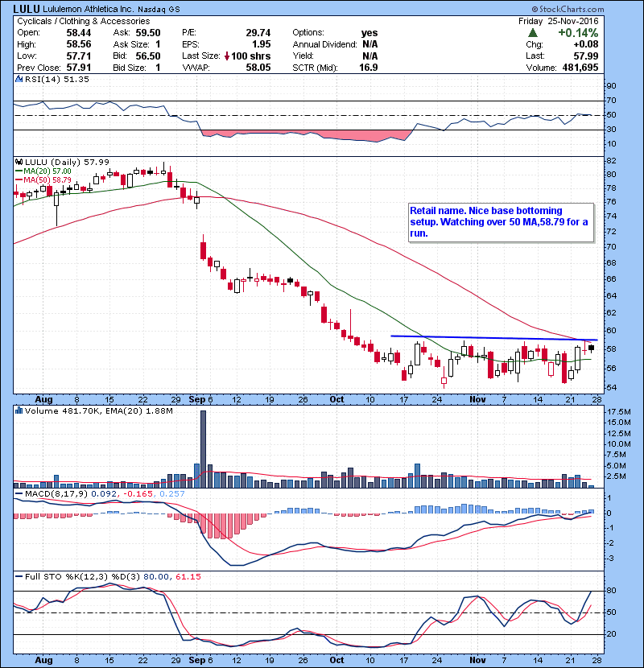644x668 pixels.
Task: Click the tall September volume spike bar
Action: pyautogui.click(x=203, y=449)
